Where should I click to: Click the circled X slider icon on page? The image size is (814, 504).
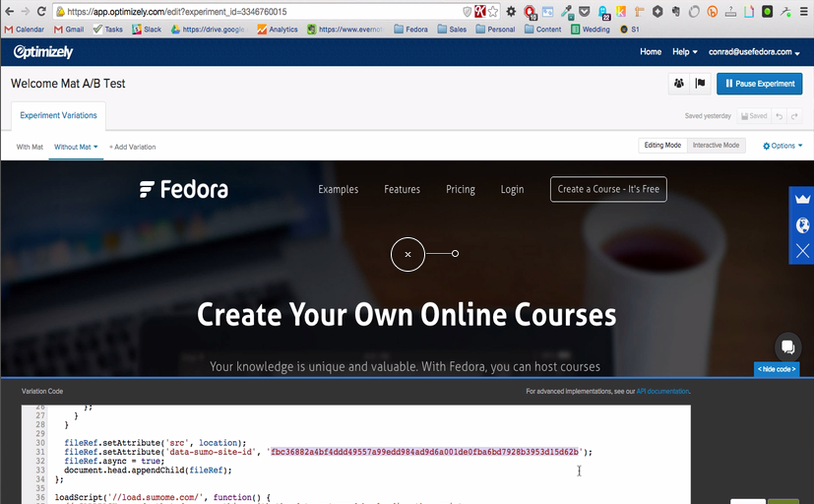pos(407,254)
